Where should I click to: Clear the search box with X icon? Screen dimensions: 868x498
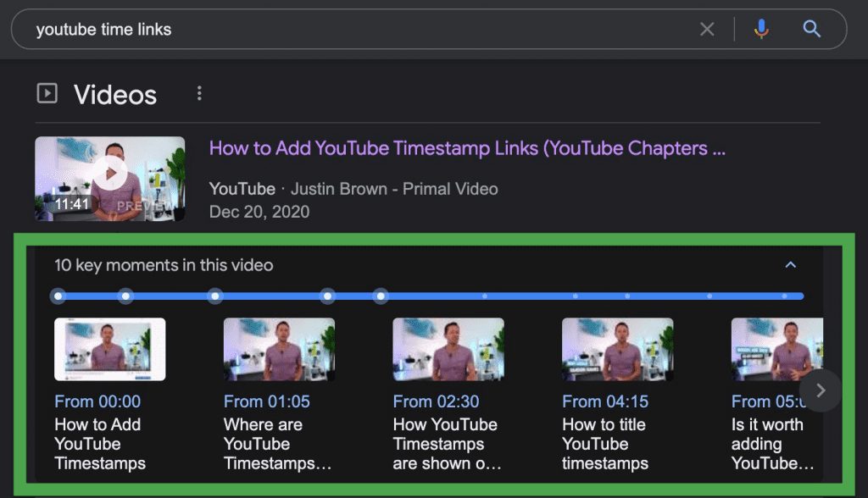(x=707, y=29)
